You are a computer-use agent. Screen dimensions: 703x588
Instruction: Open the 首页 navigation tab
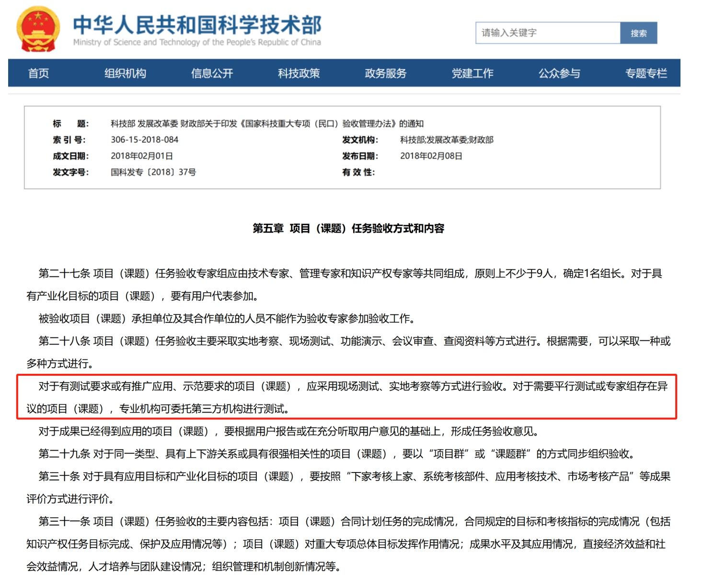(38, 73)
